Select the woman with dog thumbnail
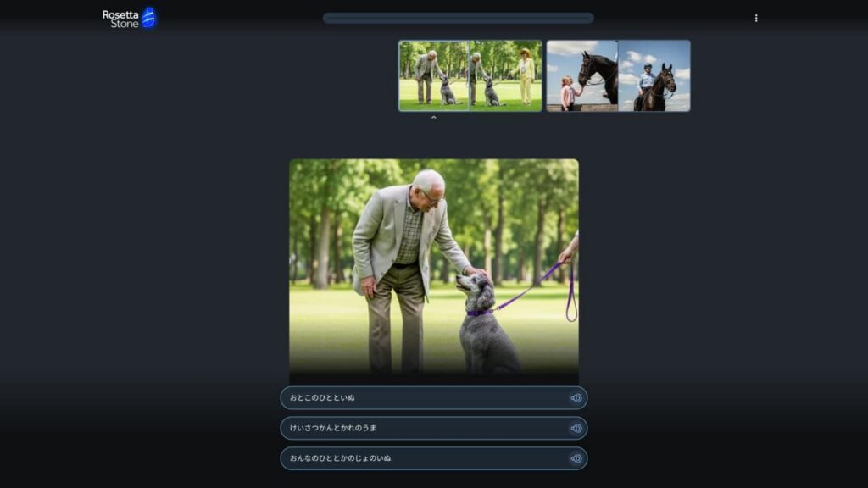 pos(506,75)
